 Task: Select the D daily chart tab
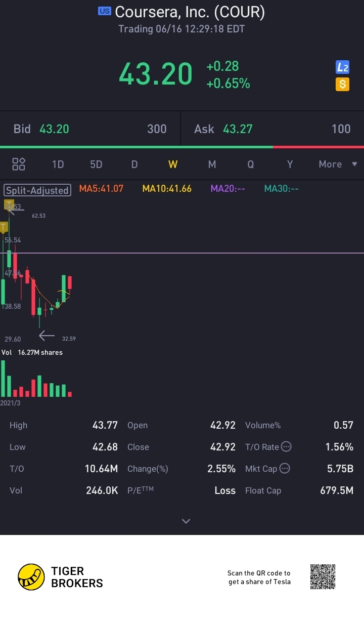coord(134,164)
